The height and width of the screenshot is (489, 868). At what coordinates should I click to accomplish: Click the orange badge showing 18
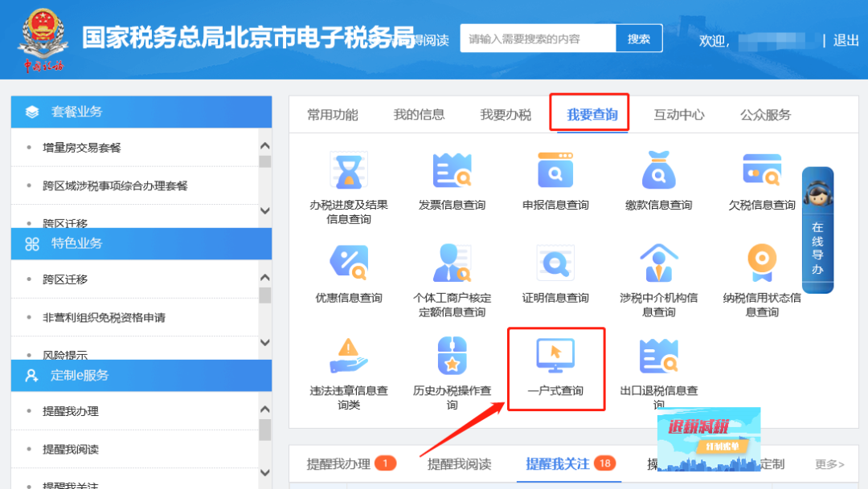605,463
